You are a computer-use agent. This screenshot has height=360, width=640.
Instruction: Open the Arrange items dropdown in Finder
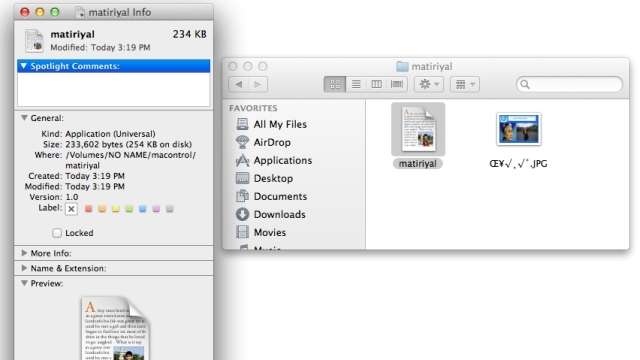coord(465,84)
